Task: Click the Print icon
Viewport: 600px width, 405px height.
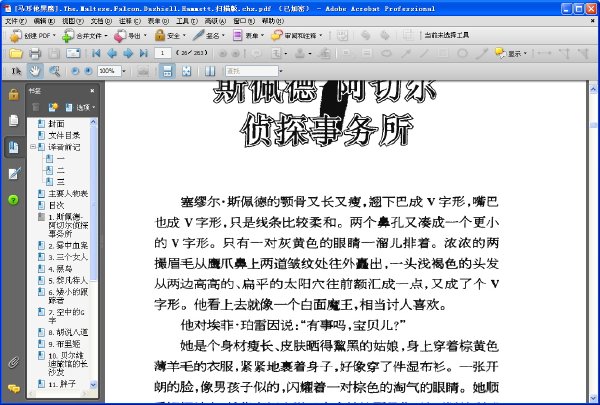Action: pos(35,54)
